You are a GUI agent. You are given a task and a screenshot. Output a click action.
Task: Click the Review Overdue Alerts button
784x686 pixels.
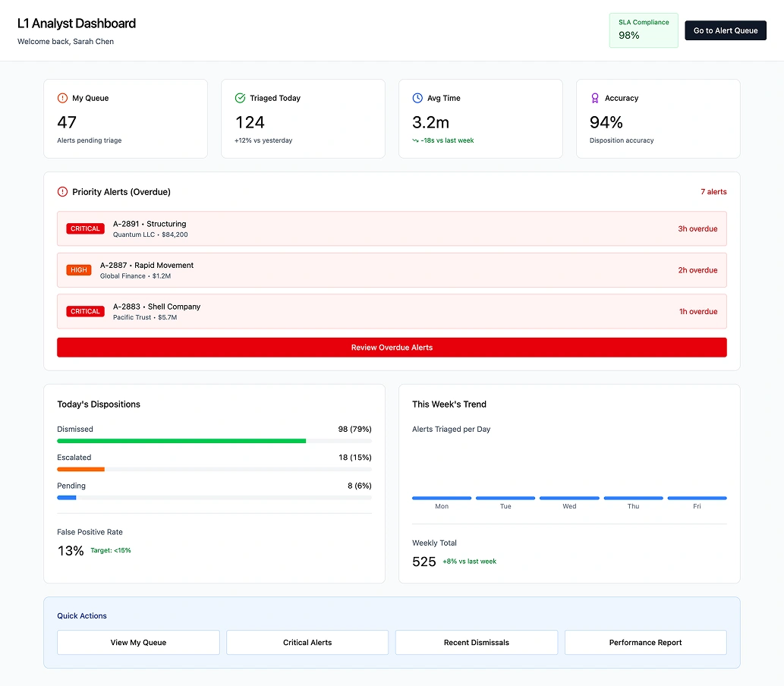pos(392,347)
